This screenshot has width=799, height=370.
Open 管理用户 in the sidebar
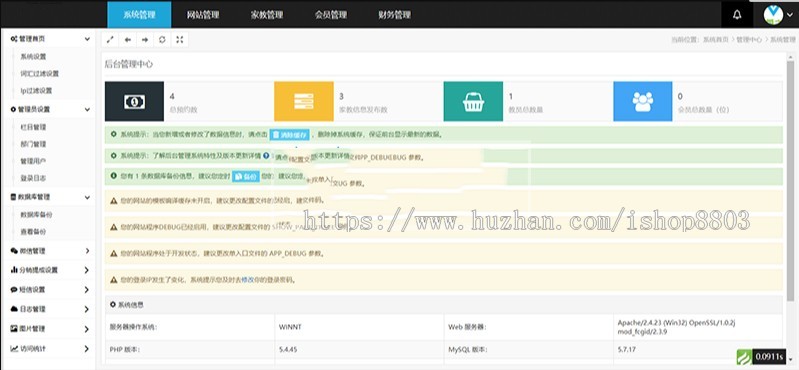pyautogui.click(x=33, y=161)
